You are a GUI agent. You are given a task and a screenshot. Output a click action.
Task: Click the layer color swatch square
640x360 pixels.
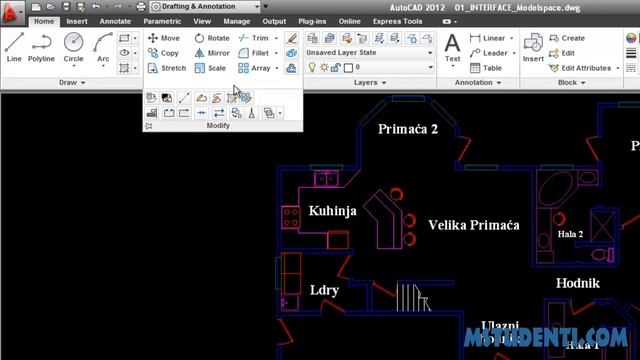click(x=348, y=68)
